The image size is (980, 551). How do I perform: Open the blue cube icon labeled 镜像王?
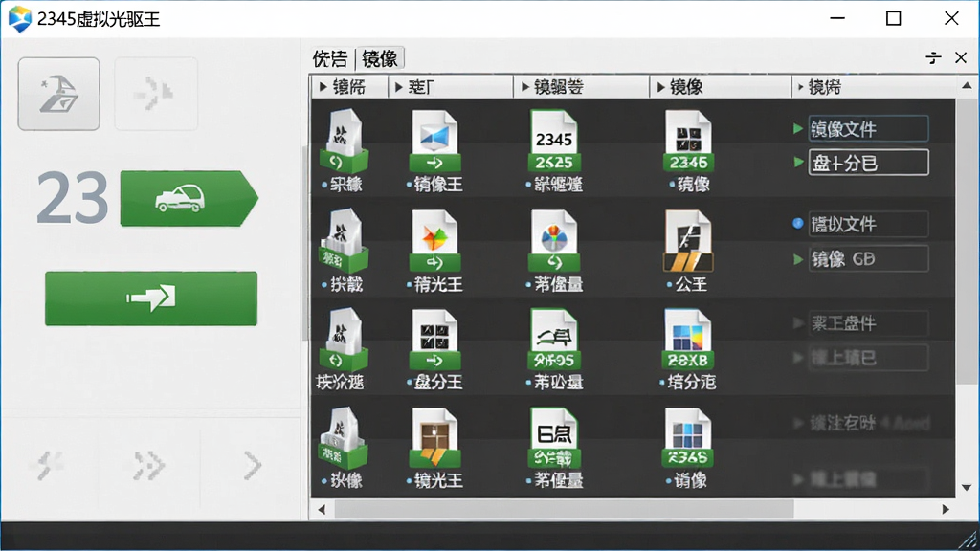pyautogui.click(x=435, y=142)
